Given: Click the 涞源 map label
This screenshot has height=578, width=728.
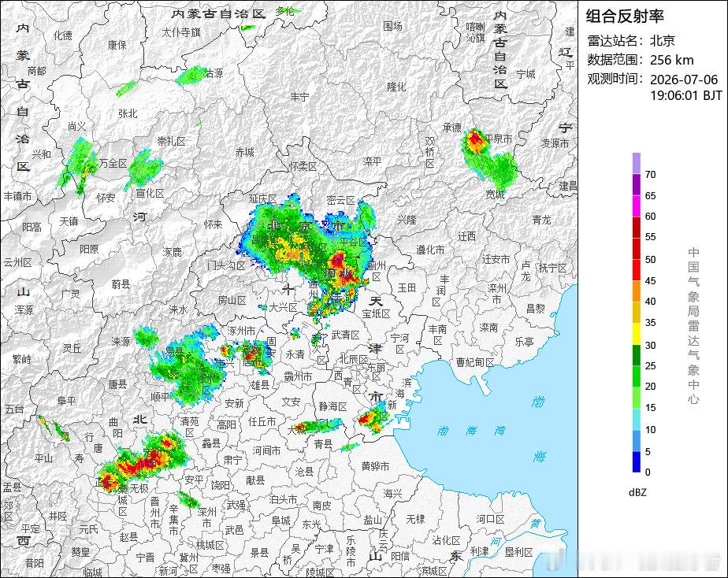Looking at the screenshot, I should point(121,342).
